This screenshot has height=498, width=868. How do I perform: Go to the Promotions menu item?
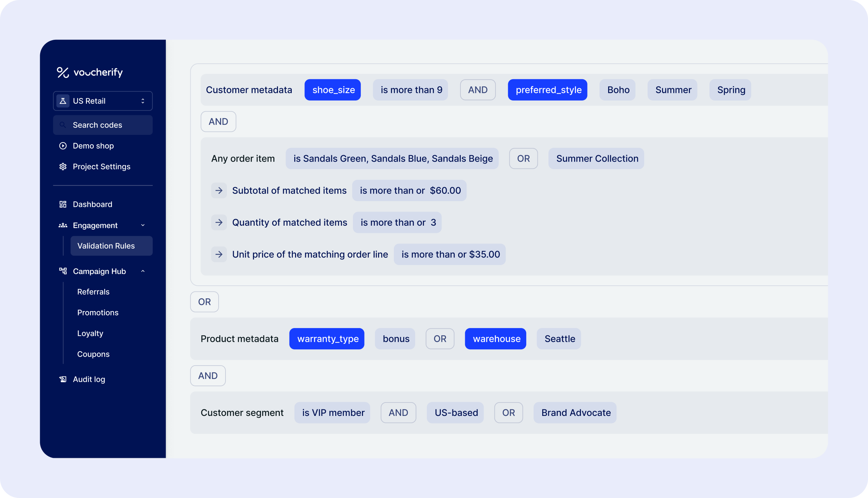(98, 312)
